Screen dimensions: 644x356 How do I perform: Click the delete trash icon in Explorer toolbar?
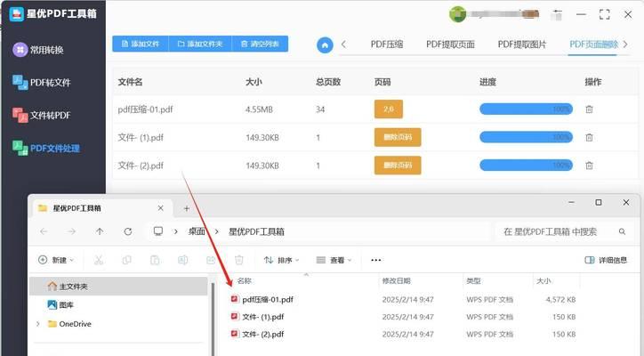[x=238, y=260]
